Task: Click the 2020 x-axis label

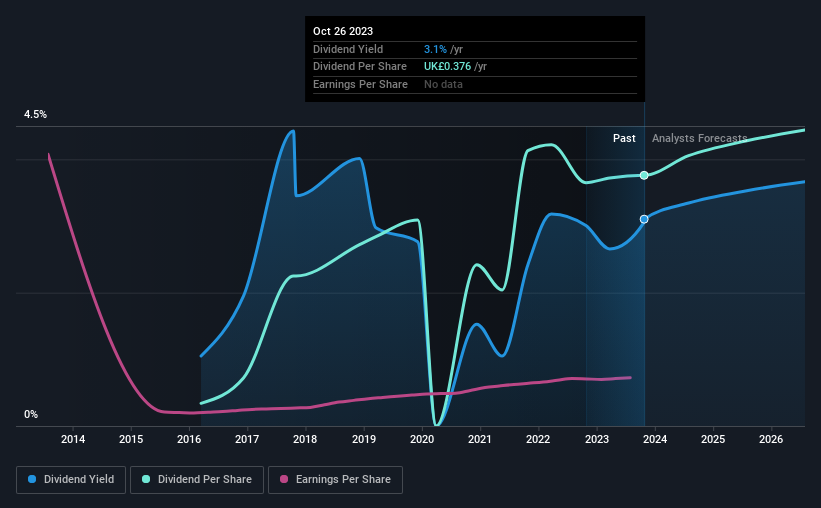Action: (422, 439)
